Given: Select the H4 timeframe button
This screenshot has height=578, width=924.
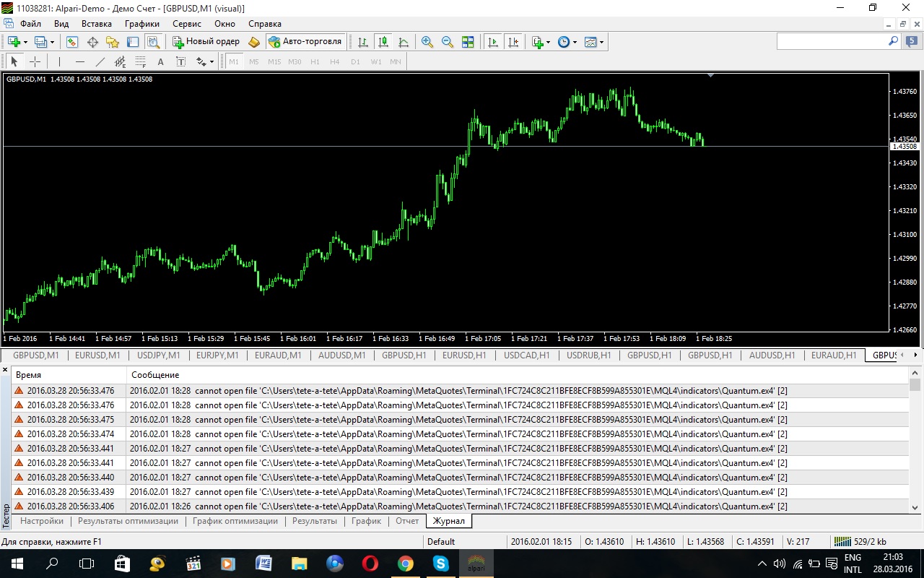Looking at the screenshot, I should point(335,61).
